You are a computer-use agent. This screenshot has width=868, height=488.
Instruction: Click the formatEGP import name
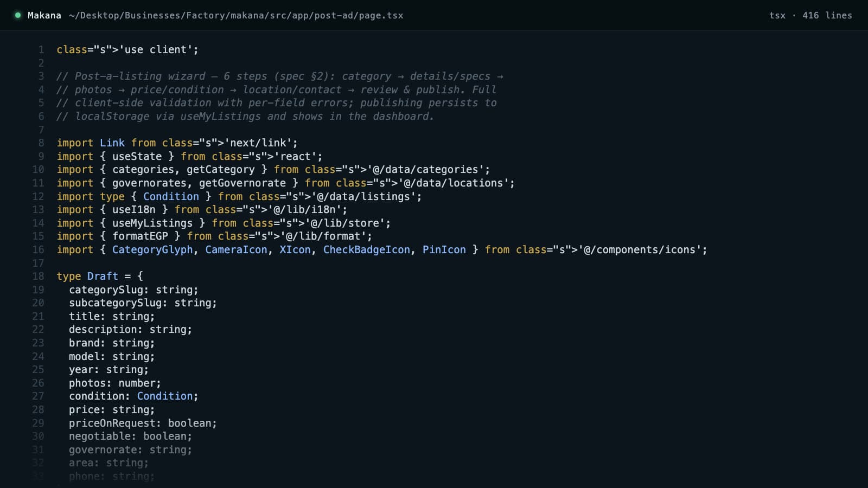point(141,236)
